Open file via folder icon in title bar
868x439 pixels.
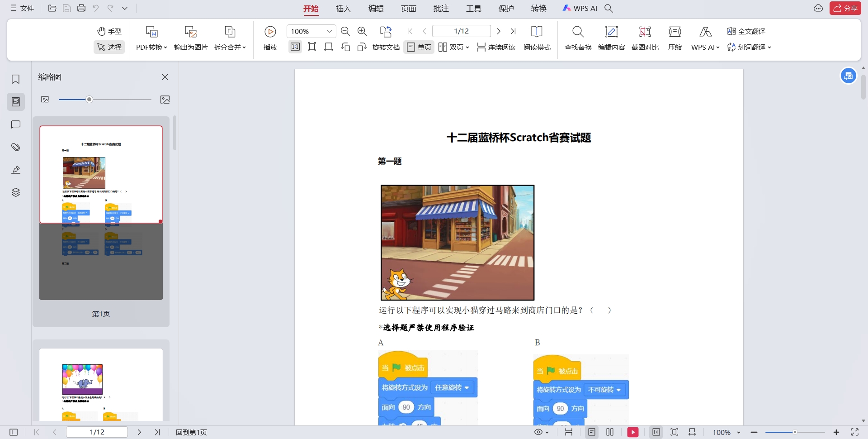coord(52,8)
